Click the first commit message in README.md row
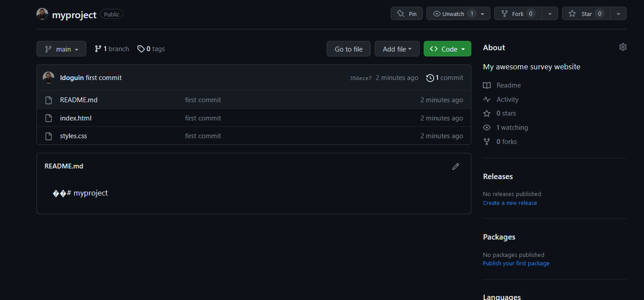 (203, 100)
